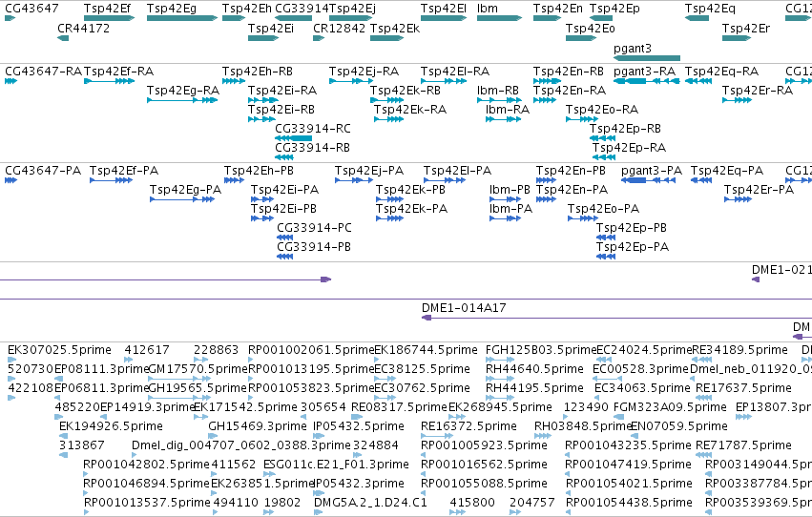Image resolution: width=812 pixels, height=517 pixels.
Task: Open EST 228863 label
Action: [216, 350]
